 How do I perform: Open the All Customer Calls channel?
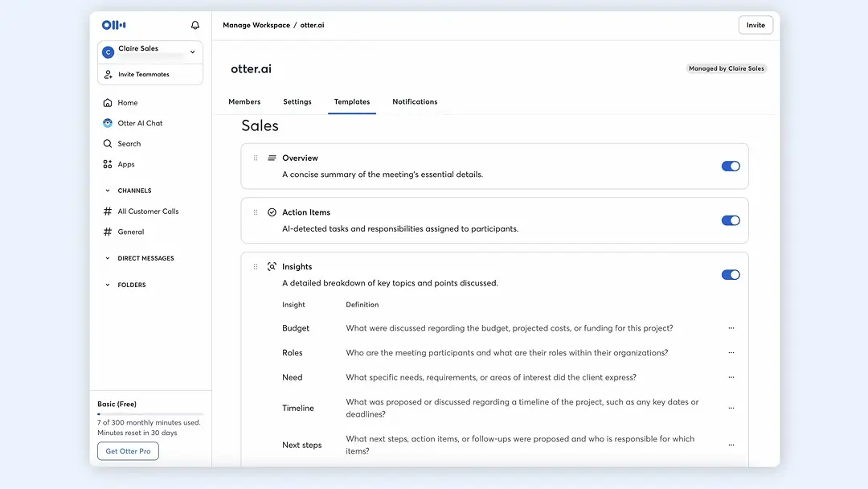(148, 211)
